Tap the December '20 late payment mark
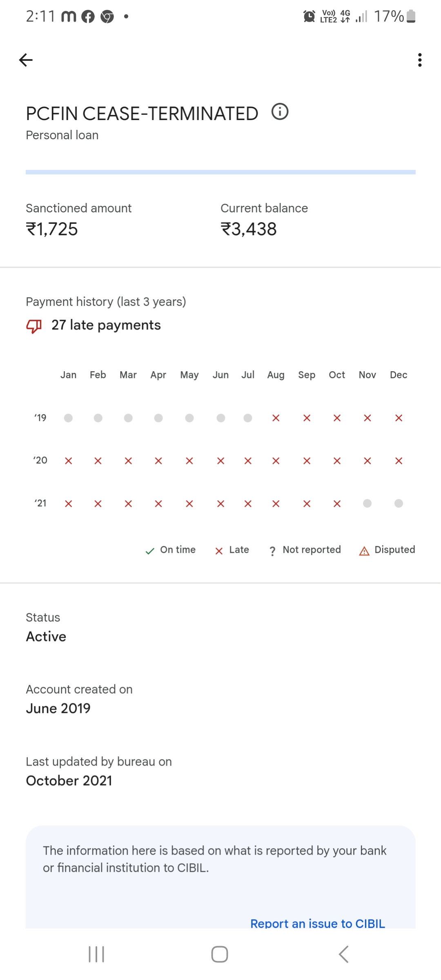 click(399, 461)
